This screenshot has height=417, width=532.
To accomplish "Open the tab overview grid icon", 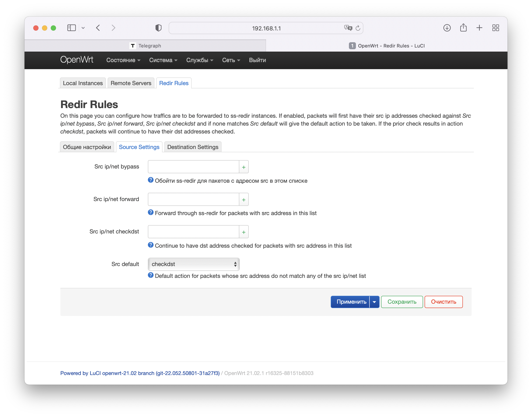I will point(495,28).
